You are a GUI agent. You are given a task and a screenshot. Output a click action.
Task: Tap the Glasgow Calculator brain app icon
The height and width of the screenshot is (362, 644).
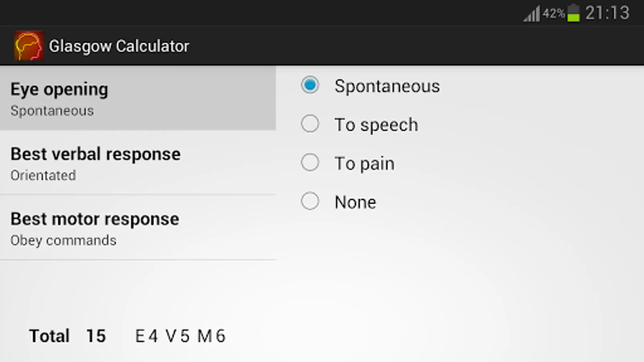tap(29, 46)
